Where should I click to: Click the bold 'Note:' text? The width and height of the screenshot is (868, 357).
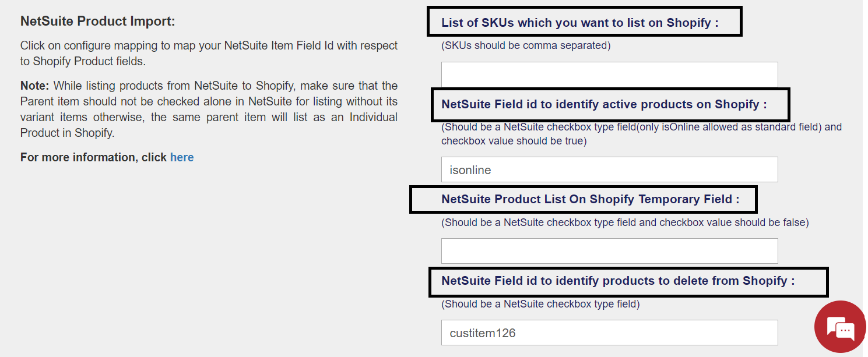coord(34,86)
